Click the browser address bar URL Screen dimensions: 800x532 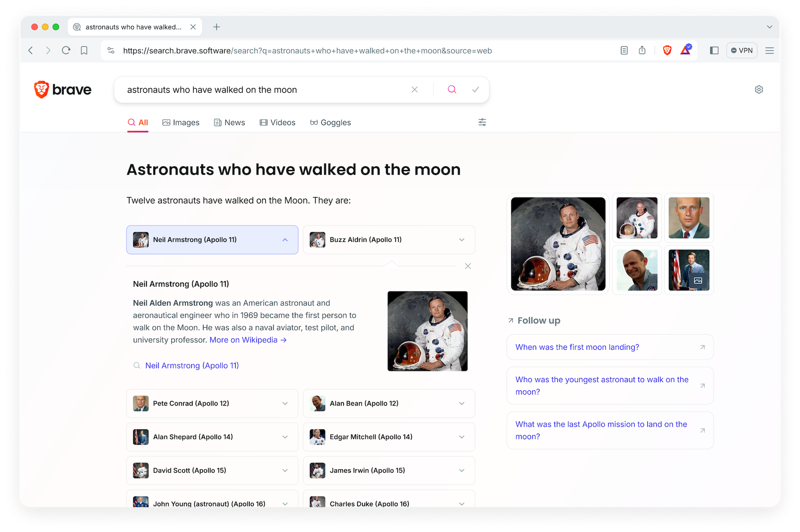click(x=307, y=50)
